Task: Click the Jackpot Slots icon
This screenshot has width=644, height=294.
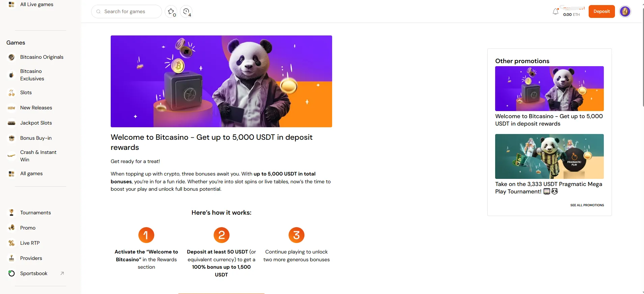Action: point(11,123)
